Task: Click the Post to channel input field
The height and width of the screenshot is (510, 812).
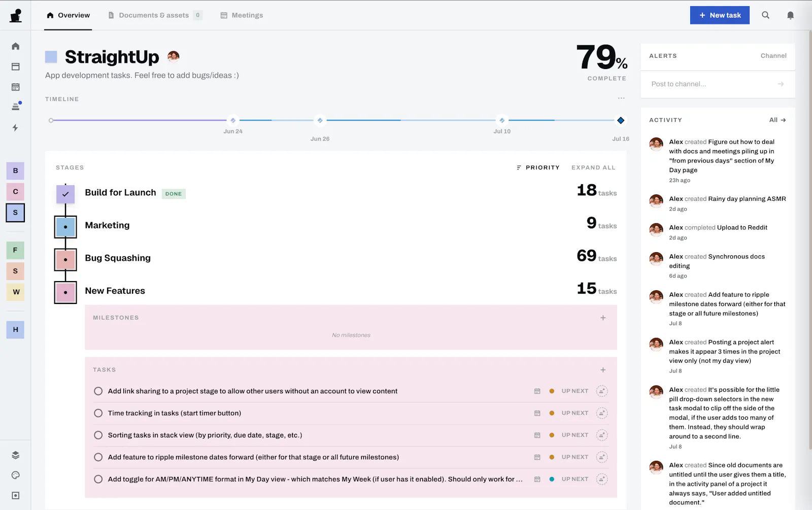Action: [710, 84]
